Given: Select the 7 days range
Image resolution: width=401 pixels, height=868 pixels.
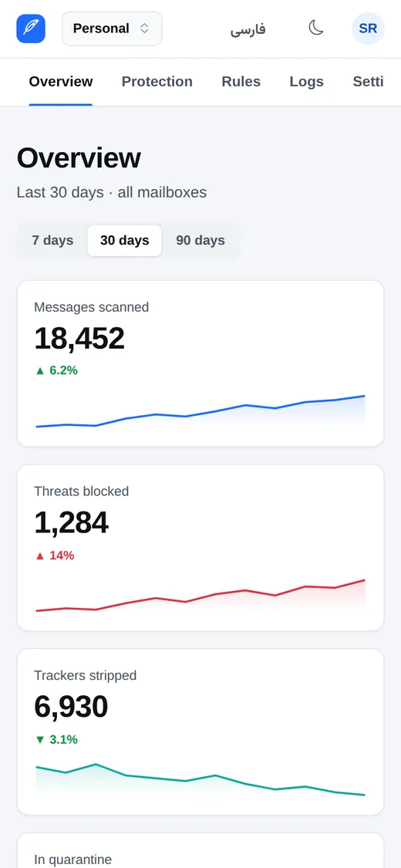Looking at the screenshot, I should tap(52, 240).
